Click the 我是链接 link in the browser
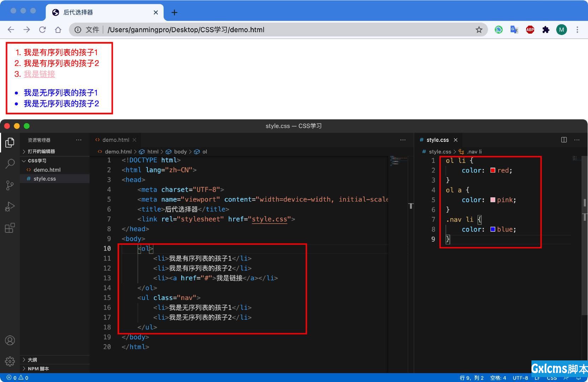This screenshot has width=588, height=382. click(39, 74)
